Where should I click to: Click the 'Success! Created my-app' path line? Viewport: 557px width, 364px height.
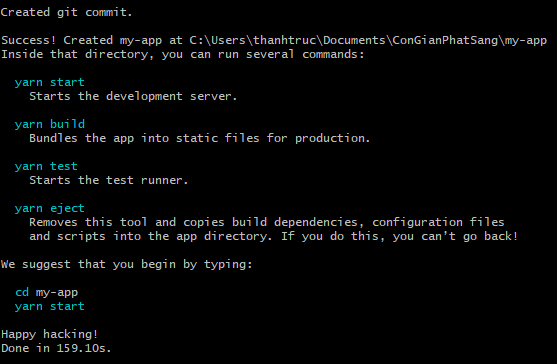[x=274, y=40]
